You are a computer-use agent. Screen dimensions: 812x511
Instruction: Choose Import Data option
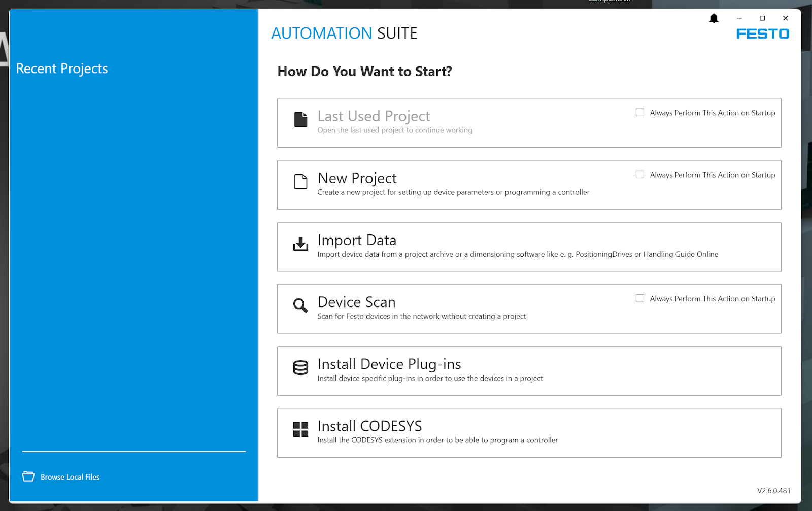pyautogui.click(x=529, y=247)
